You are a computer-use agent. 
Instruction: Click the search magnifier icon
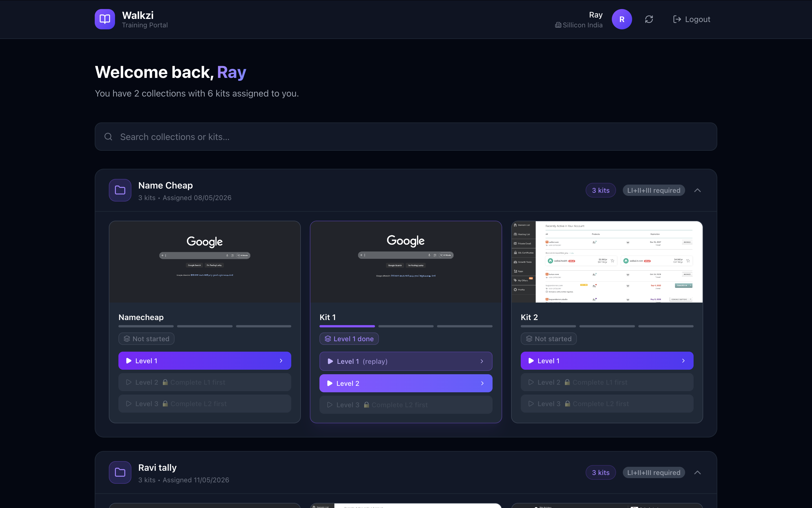pos(108,137)
